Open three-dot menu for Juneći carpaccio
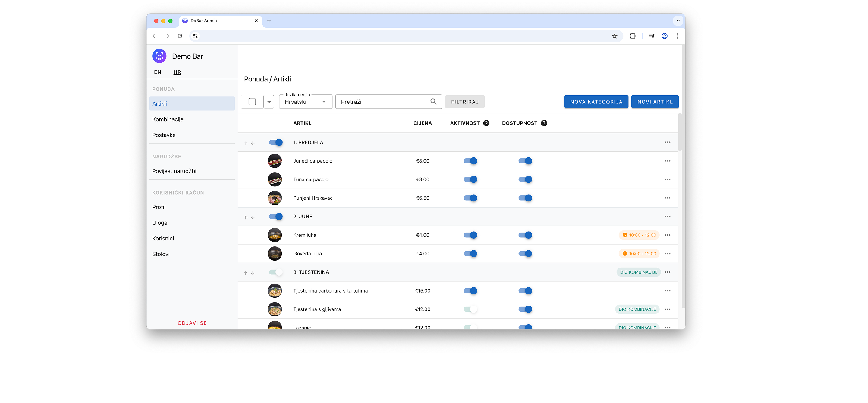The image size is (868, 403). point(667,161)
